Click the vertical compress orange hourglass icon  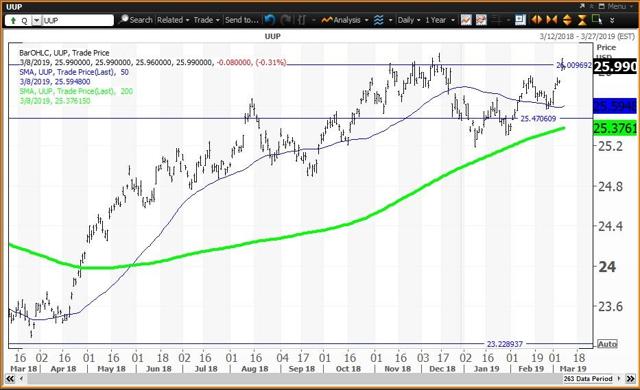[582, 20]
